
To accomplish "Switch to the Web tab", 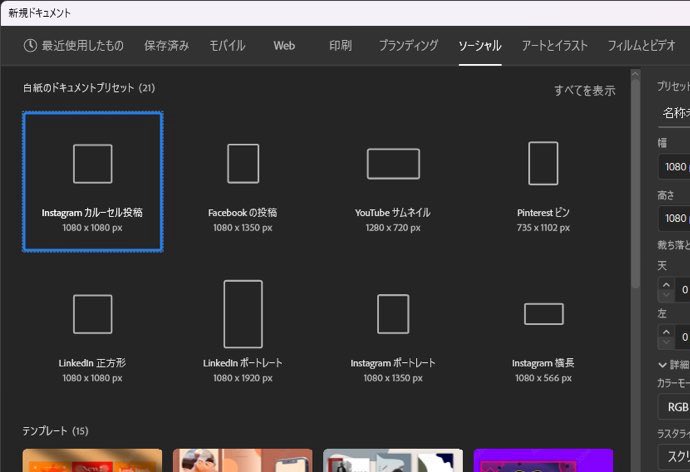I will 284,46.
